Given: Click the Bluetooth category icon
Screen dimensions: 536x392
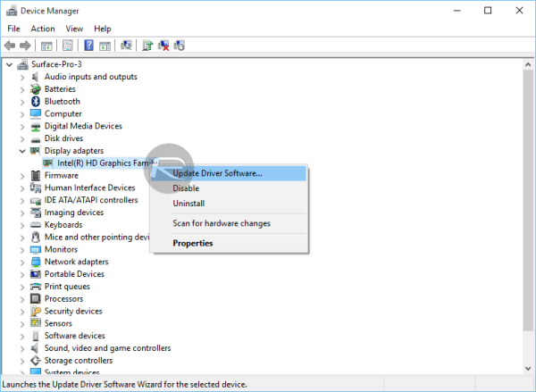Looking at the screenshot, I should tap(36, 101).
